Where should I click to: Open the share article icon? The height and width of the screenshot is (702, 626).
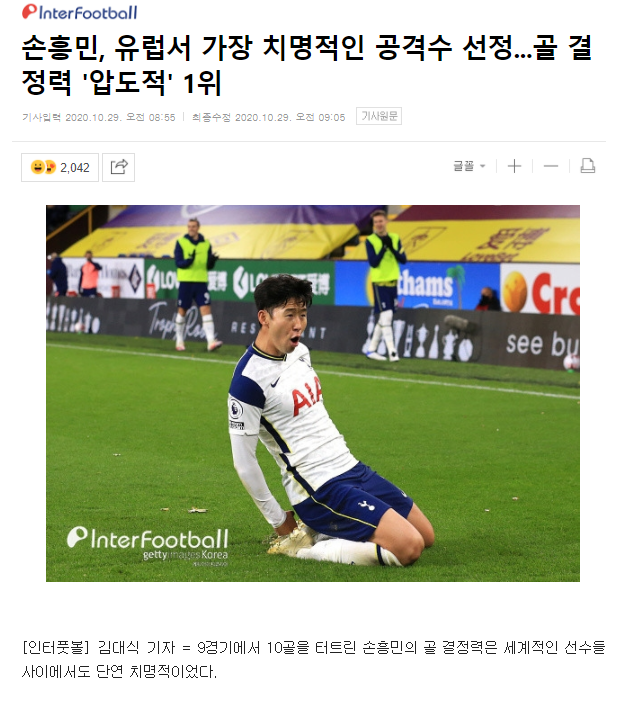coord(119,167)
